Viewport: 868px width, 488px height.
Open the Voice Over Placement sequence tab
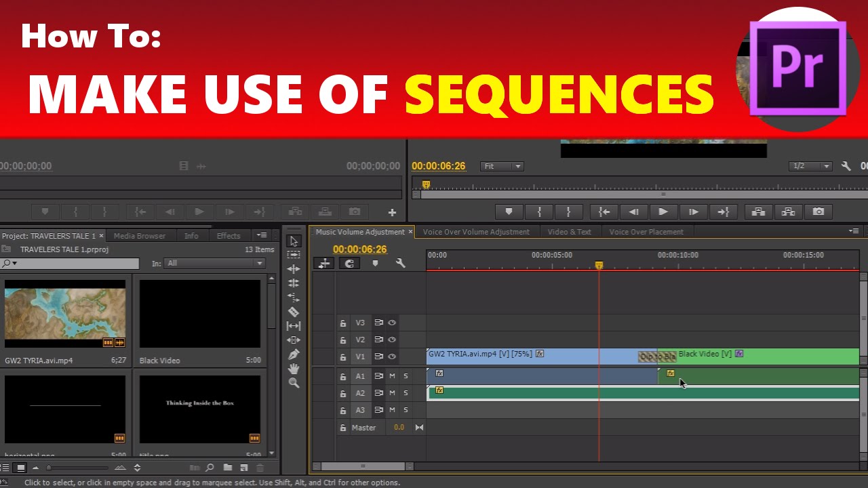coord(646,232)
